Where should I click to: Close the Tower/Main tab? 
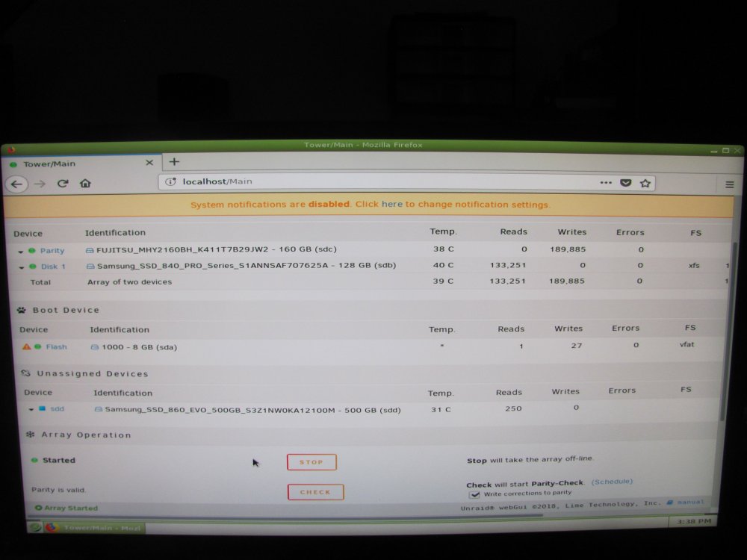149,163
